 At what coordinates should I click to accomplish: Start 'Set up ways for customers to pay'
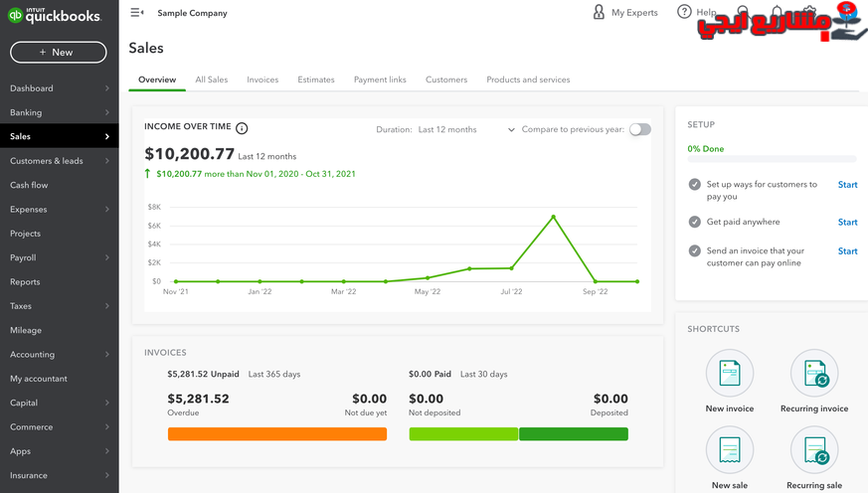(847, 185)
